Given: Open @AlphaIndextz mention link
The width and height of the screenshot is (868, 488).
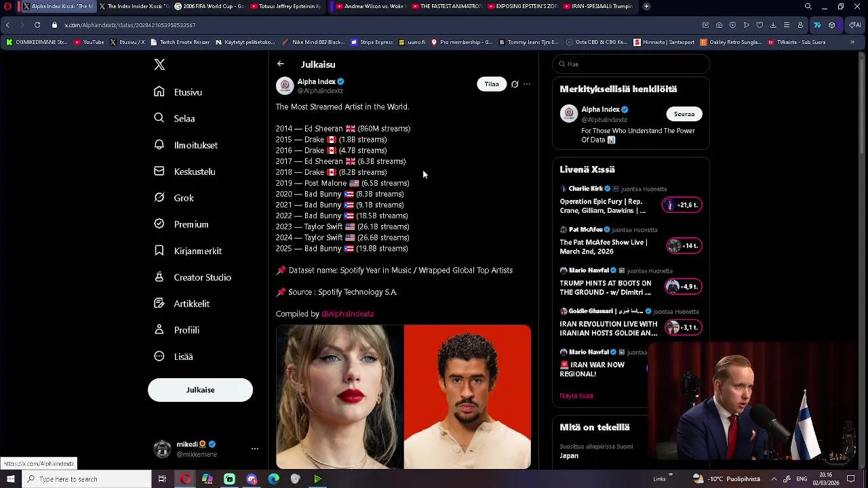Looking at the screenshot, I should (x=347, y=314).
